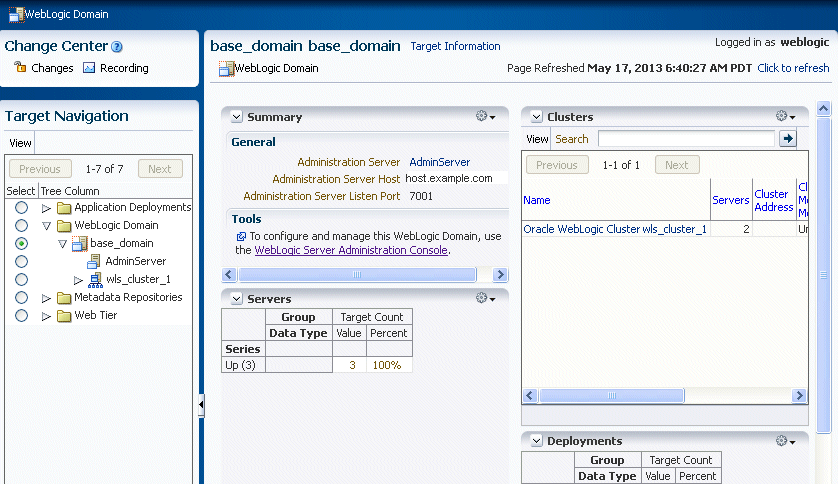Click Summary scrollbar left arrow
Screen dimensions: 838x484
tap(229, 275)
